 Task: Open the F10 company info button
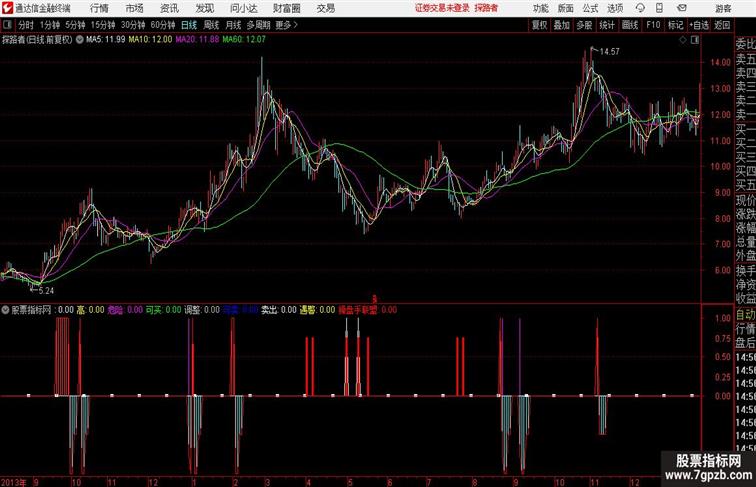653,25
